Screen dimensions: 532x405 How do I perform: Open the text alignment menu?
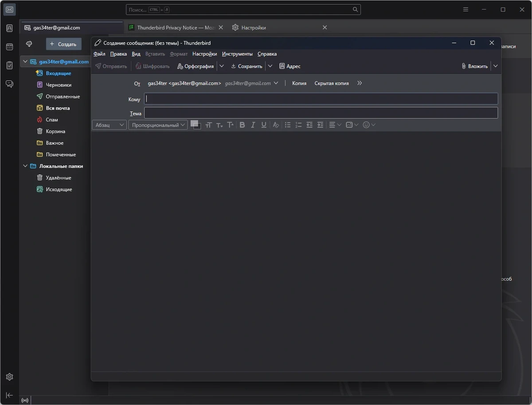click(x=335, y=125)
